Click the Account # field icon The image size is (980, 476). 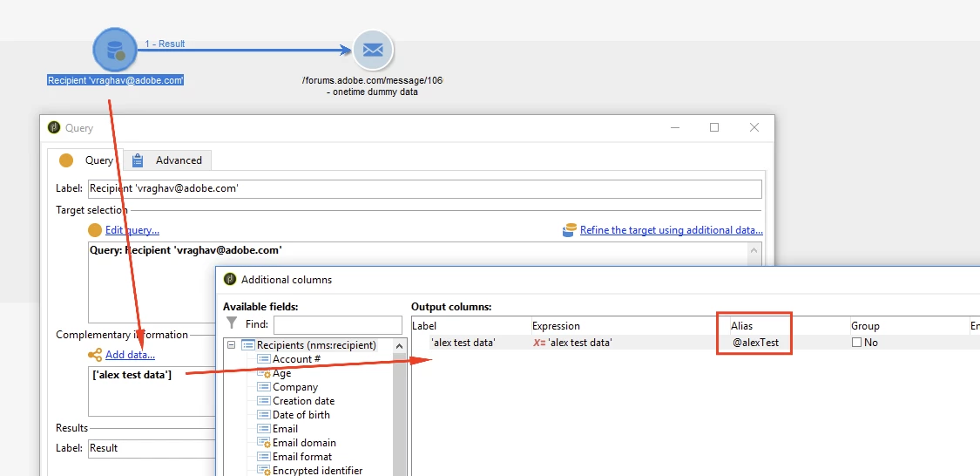(263, 359)
